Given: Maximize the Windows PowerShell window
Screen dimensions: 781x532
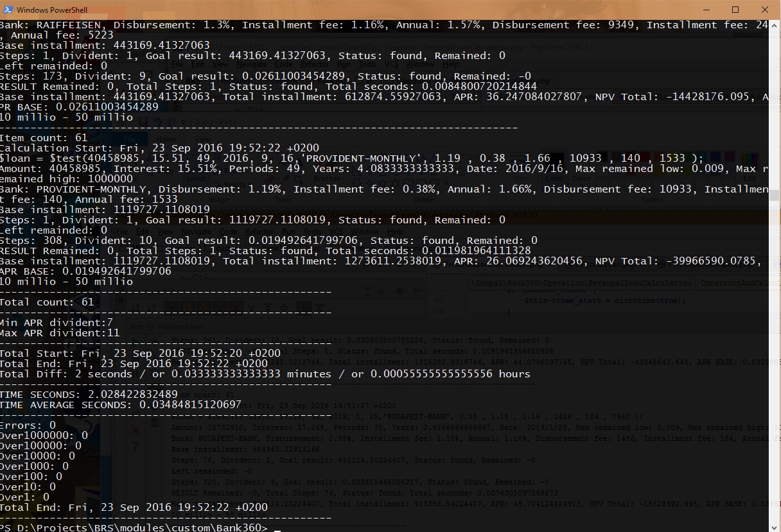Looking at the screenshot, I should [x=735, y=10].
